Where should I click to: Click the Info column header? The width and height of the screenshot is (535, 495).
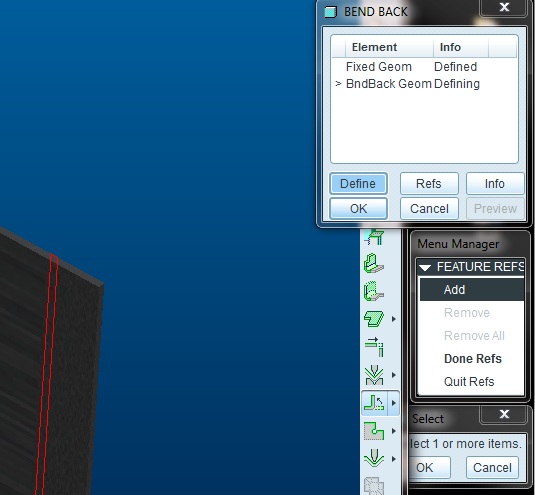pos(461,47)
